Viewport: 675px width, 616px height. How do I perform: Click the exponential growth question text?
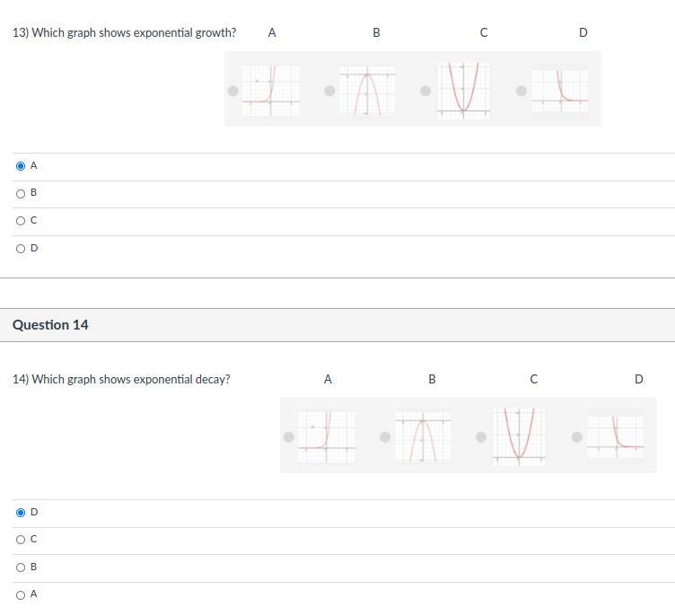point(125,33)
